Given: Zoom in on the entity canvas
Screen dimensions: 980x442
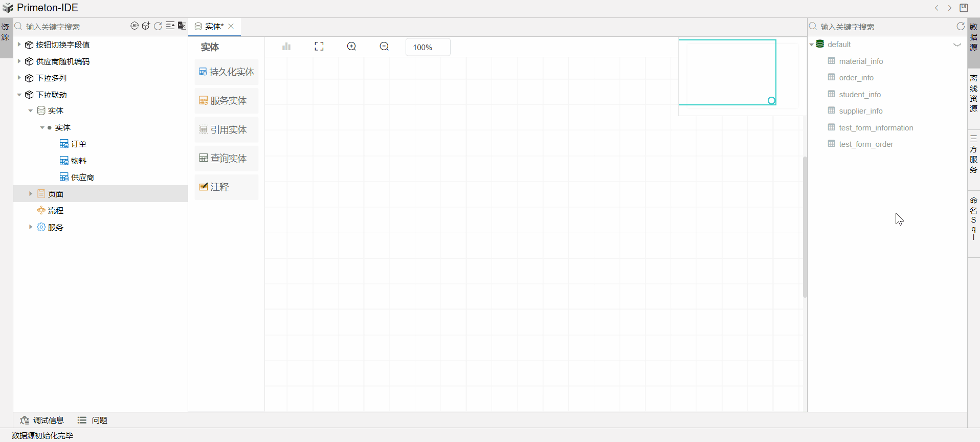Looking at the screenshot, I should (x=351, y=47).
